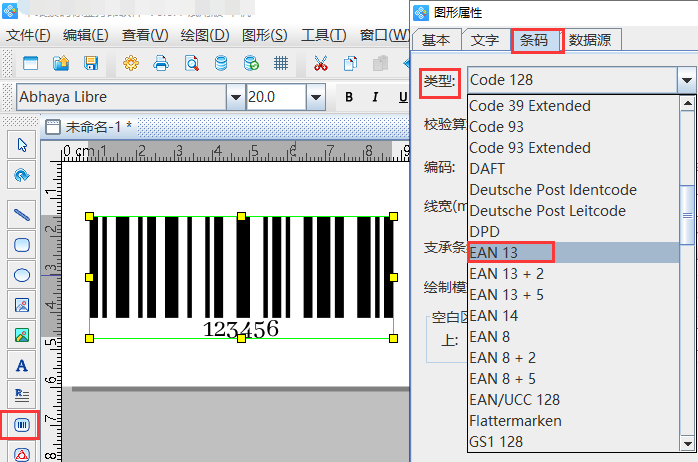Save the label with the floppy icon
Image resolution: width=698 pixels, height=462 pixels.
click(91, 63)
